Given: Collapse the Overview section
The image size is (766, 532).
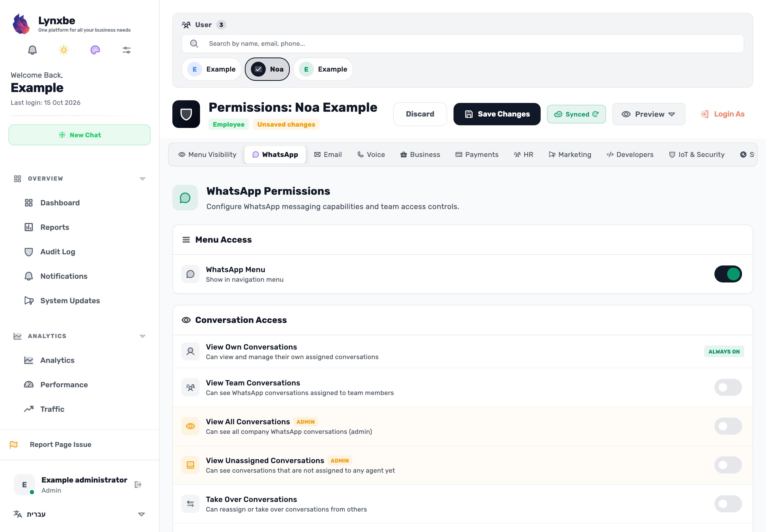Looking at the screenshot, I should coord(142,179).
